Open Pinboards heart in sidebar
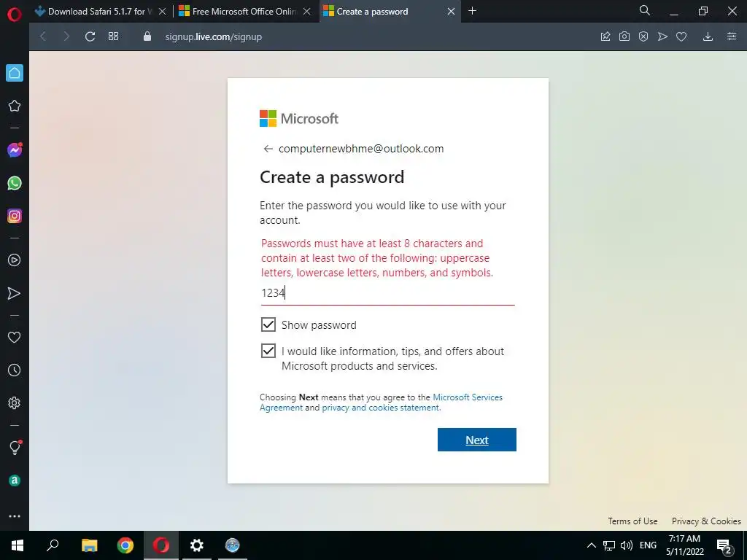Image resolution: width=747 pixels, height=560 pixels. 15,337
